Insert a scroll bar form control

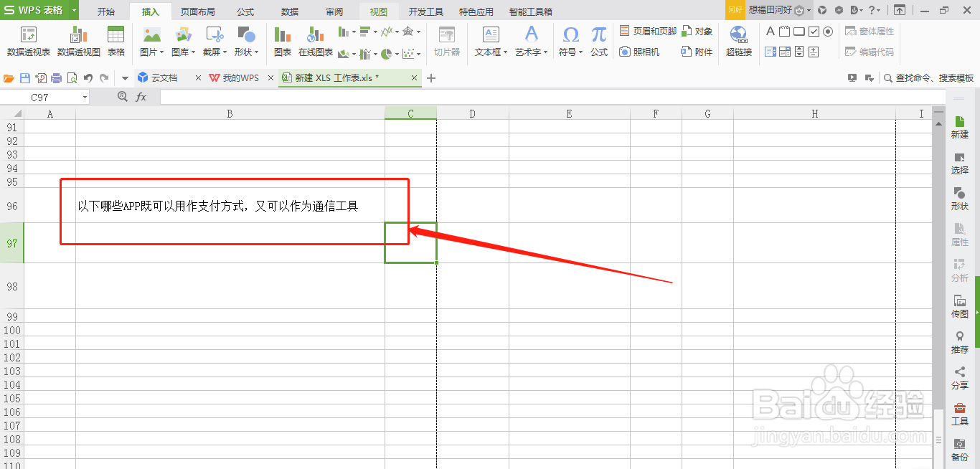(799, 52)
